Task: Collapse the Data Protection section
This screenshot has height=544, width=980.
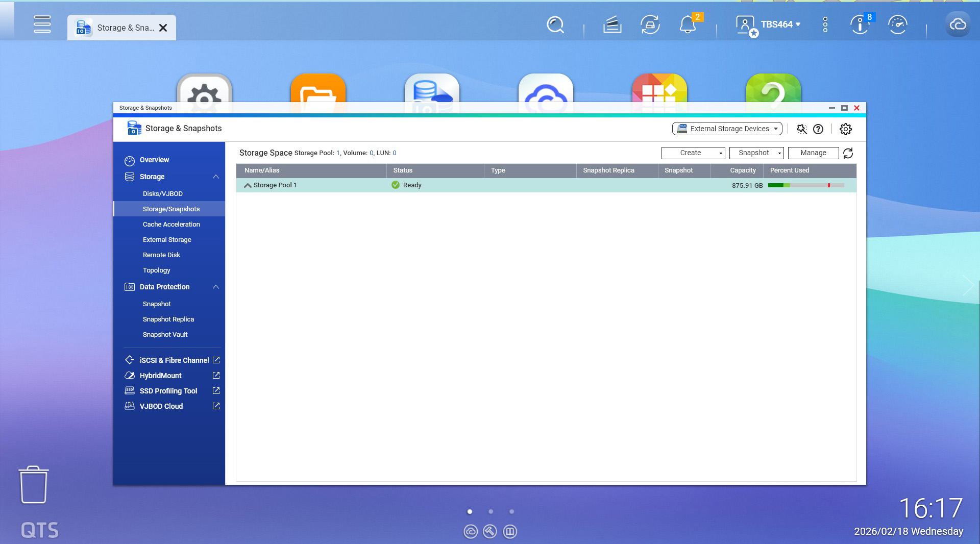Action: tap(216, 287)
